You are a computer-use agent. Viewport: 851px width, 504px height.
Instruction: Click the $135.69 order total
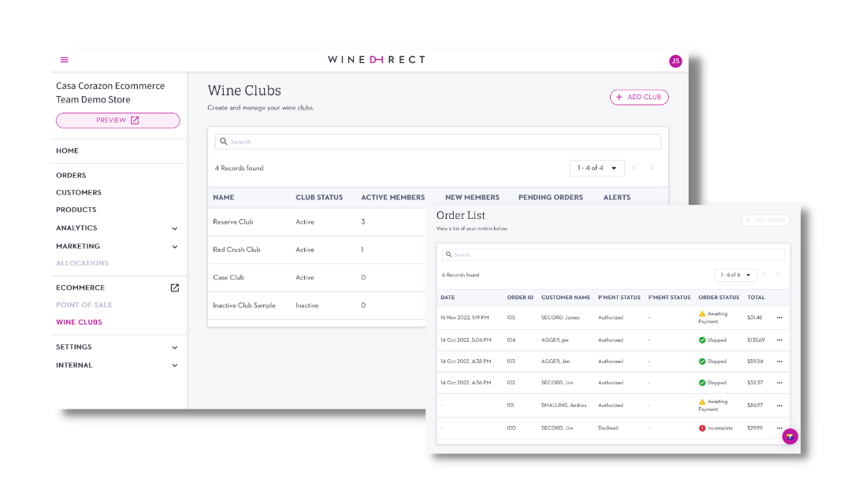pyautogui.click(x=756, y=340)
